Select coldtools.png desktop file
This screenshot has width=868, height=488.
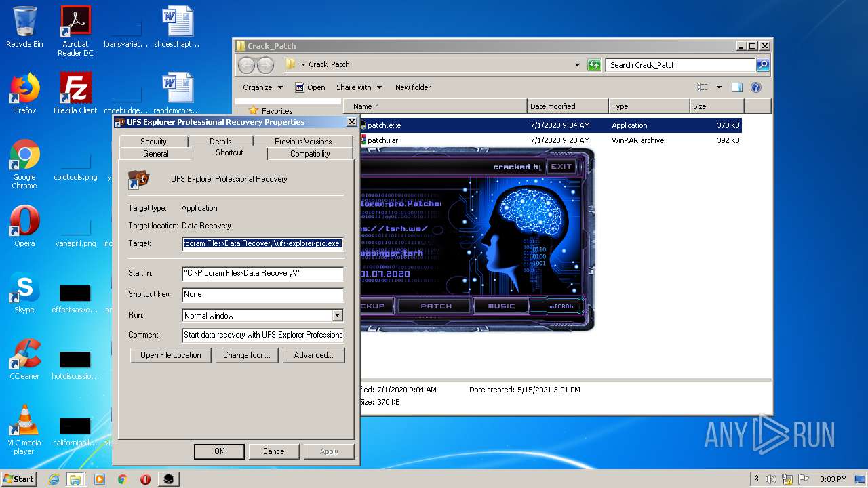pos(75,167)
